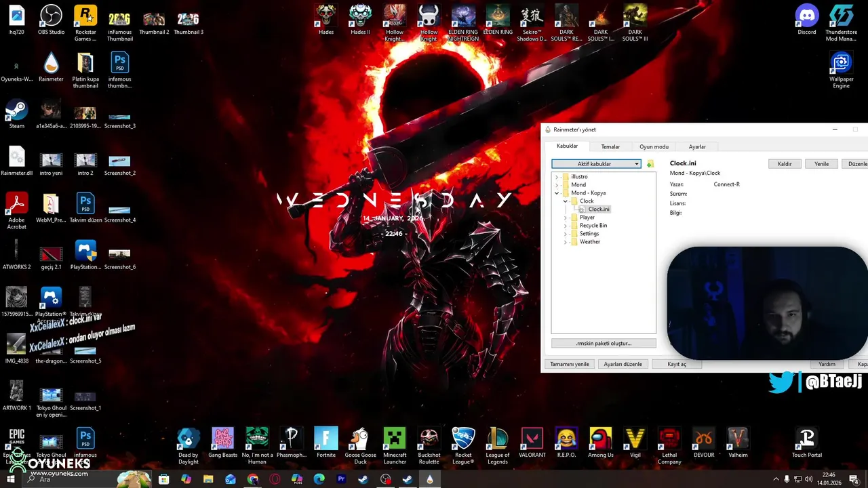Open the Discord desktop shortcut
This screenshot has height=488, width=868.
click(x=806, y=20)
